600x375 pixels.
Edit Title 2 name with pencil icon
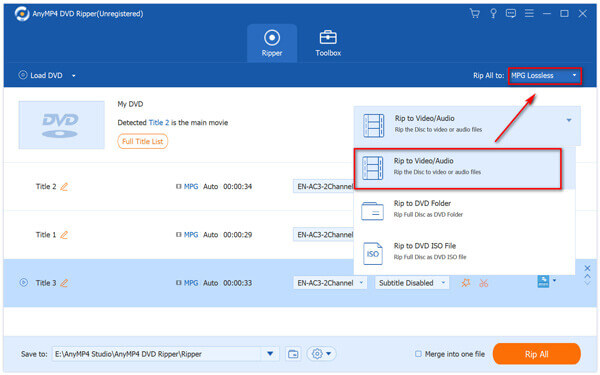pyautogui.click(x=64, y=187)
